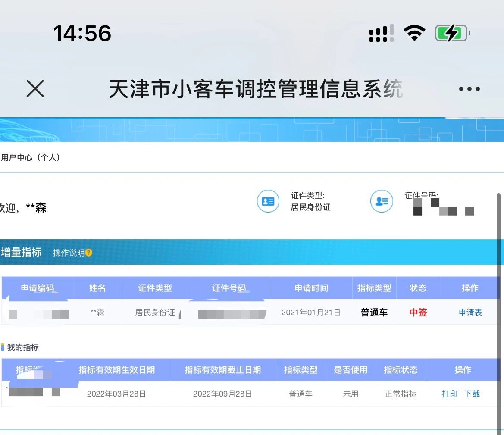The width and height of the screenshot is (504, 435).
Task: Click the 申请时间 column header
Action: pyautogui.click(x=311, y=288)
